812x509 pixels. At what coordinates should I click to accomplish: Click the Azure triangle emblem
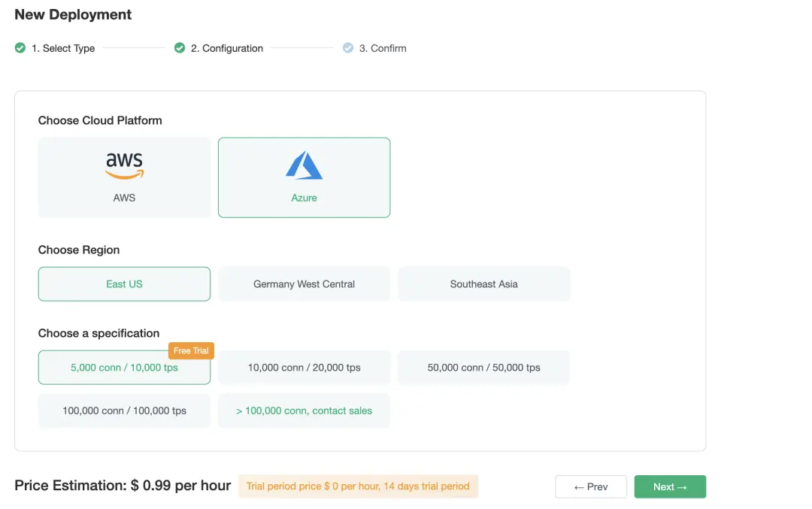tap(304, 164)
